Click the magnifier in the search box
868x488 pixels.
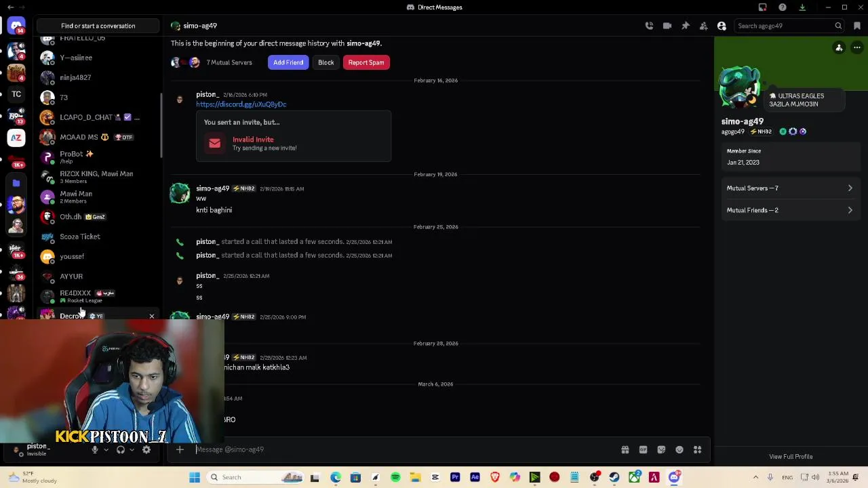tap(838, 26)
